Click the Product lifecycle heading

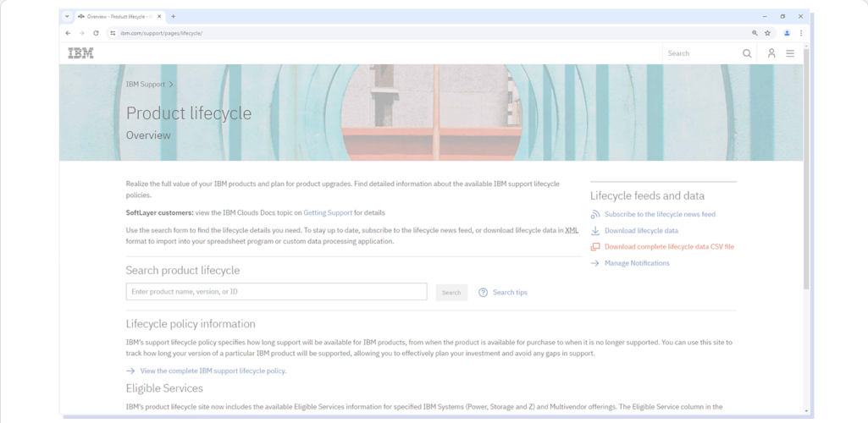189,113
